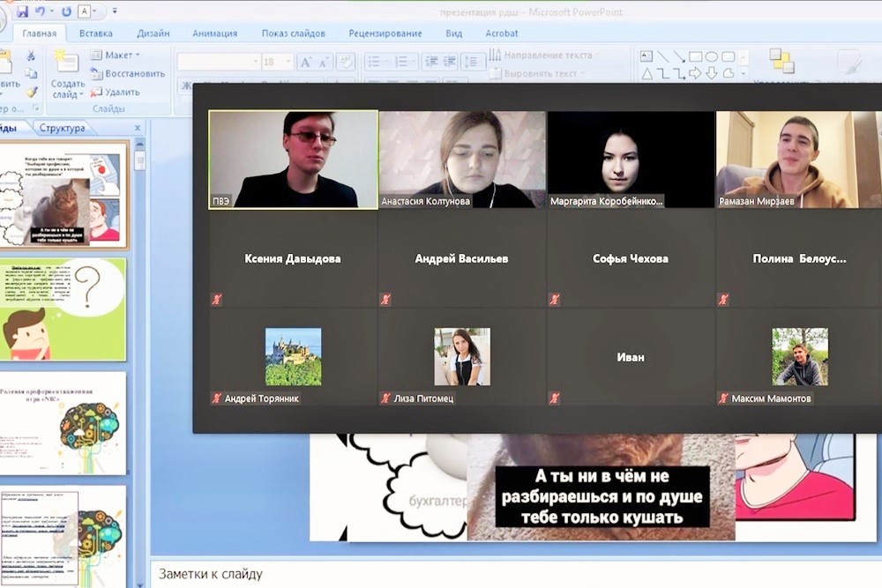Image resolution: width=882 pixels, height=588 pixels.
Task: Select the green question mark slide thumbnail
Action: point(63,309)
